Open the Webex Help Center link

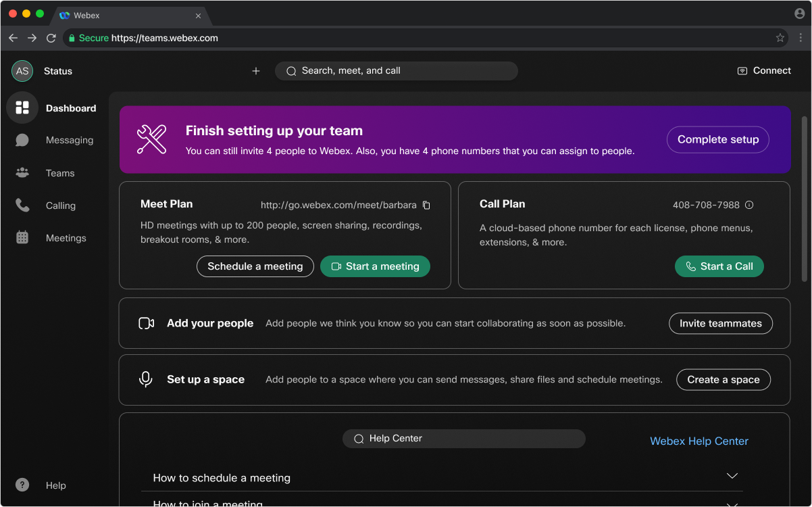pyautogui.click(x=699, y=441)
